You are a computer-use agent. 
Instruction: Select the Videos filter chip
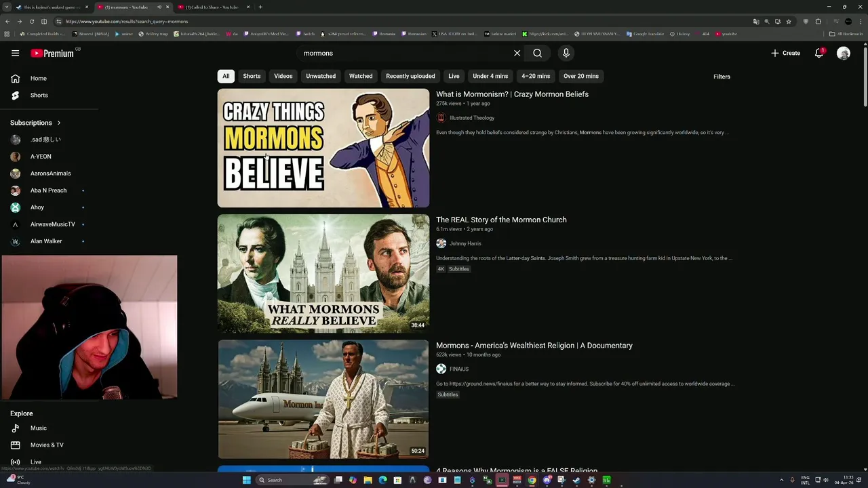[283, 76]
